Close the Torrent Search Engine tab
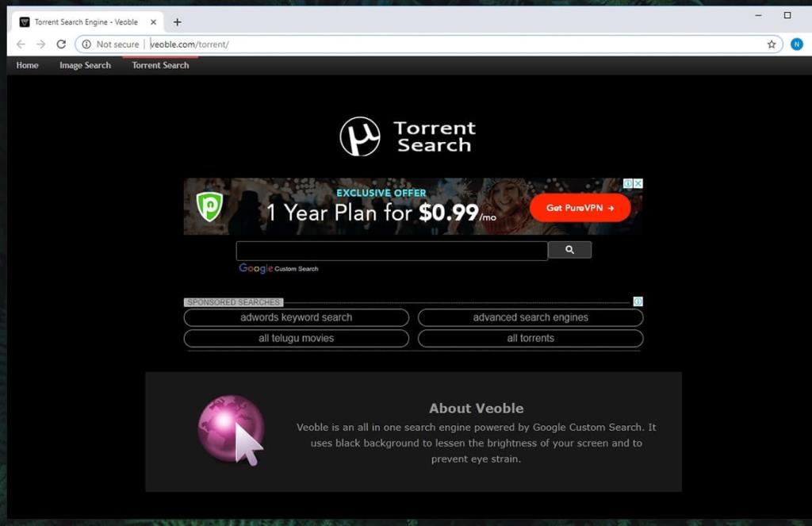 (x=153, y=22)
